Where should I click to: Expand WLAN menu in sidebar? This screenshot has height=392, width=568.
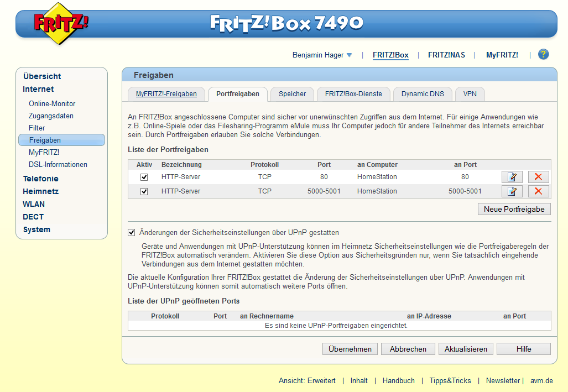(x=34, y=204)
